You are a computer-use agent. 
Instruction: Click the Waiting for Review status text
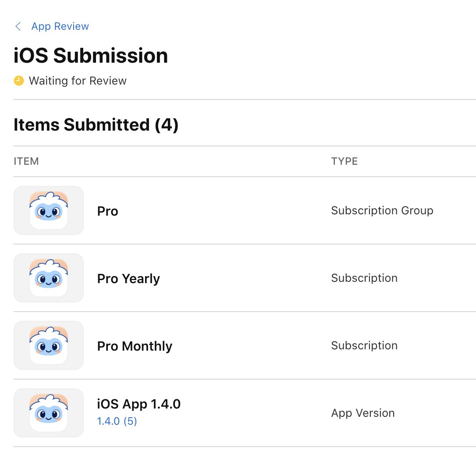pos(78,81)
